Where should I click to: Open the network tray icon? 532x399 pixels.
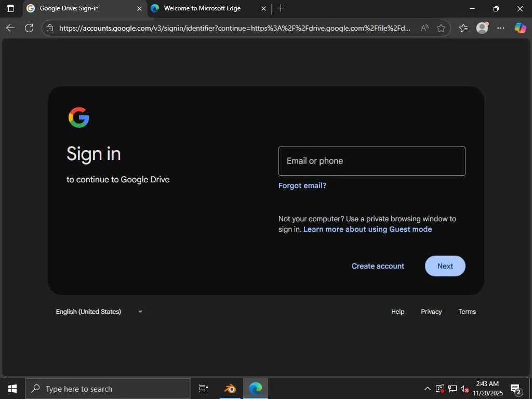click(453, 389)
